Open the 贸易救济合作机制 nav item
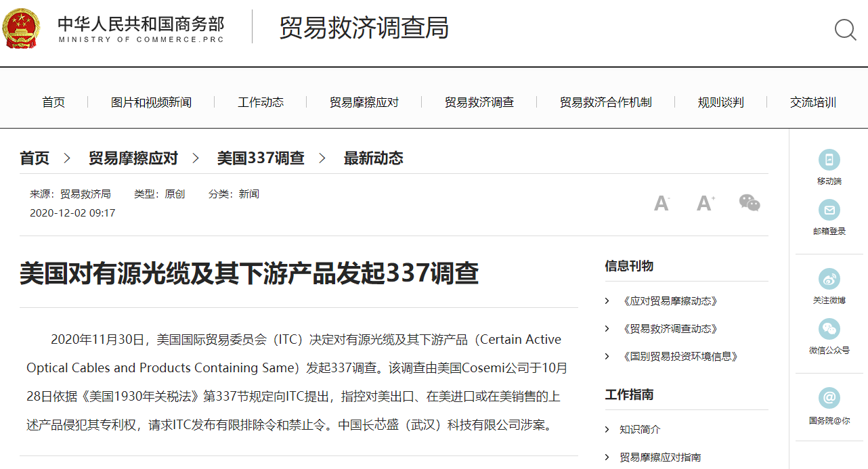Screen dimensions: 868x469 point(605,102)
